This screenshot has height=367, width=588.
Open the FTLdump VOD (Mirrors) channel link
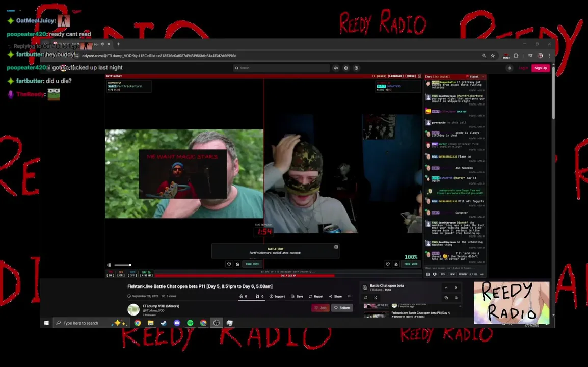(x=161, y=306)
